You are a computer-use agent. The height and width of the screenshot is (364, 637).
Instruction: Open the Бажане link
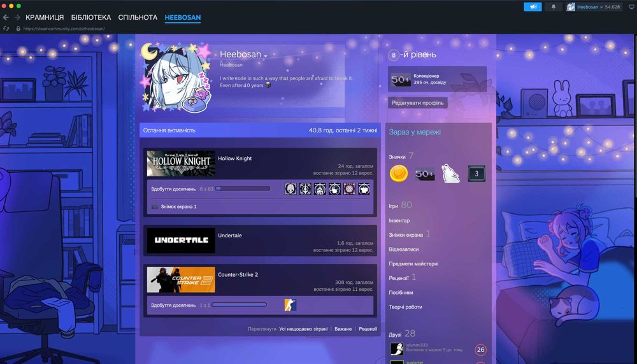(x=343, y=329)
